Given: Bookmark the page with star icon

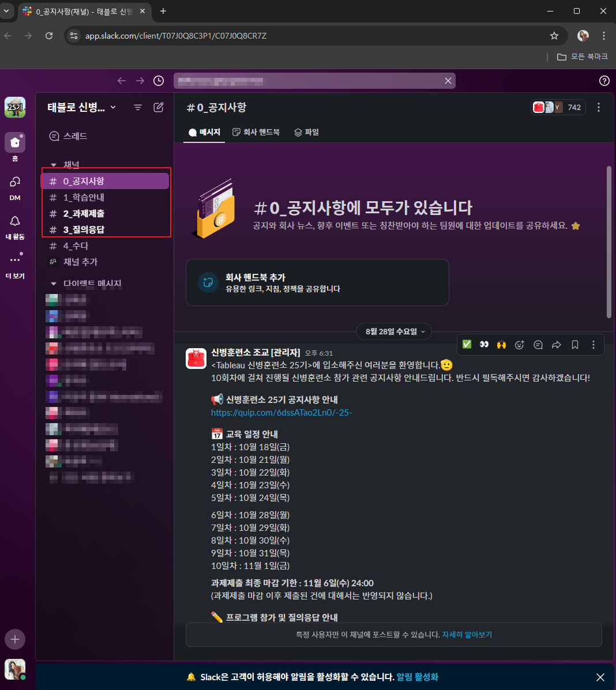Looking at the screenshot, I should point(554,36).
